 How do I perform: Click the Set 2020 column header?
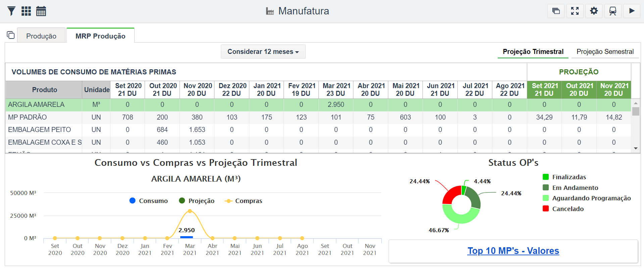[x=128, y=90]
